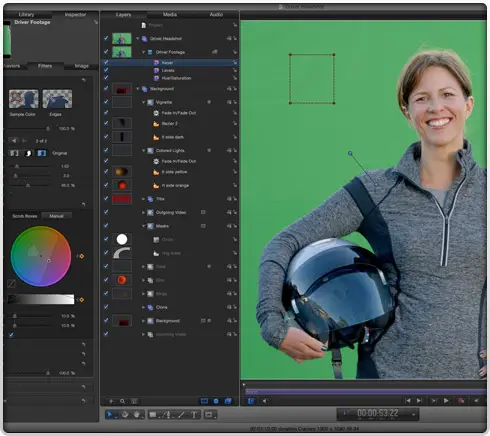This screenshot has height=436, width=490.
Task: Click the chroma color wheel
Action: tap(41, 256)
